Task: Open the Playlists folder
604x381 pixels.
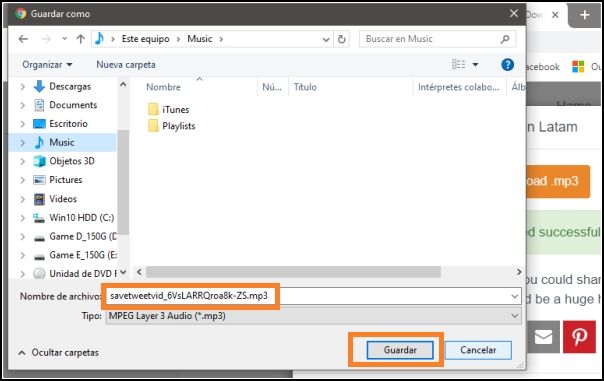Action: (171, 126)
